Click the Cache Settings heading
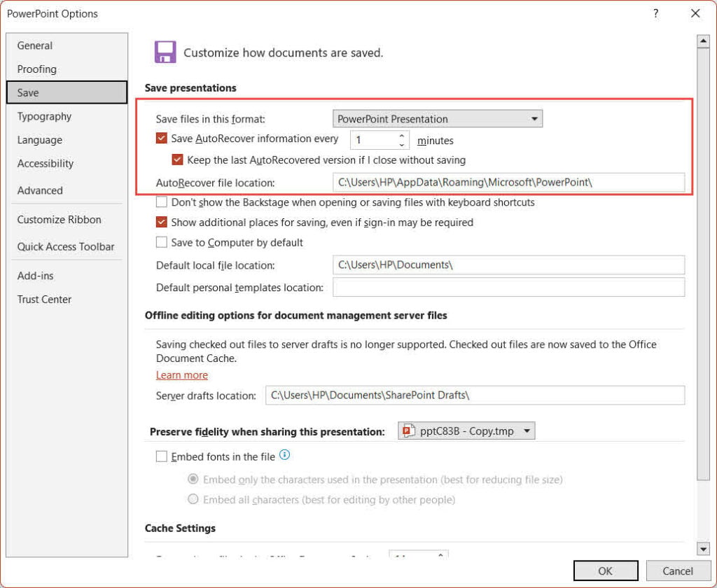 [x=180, y=528]
